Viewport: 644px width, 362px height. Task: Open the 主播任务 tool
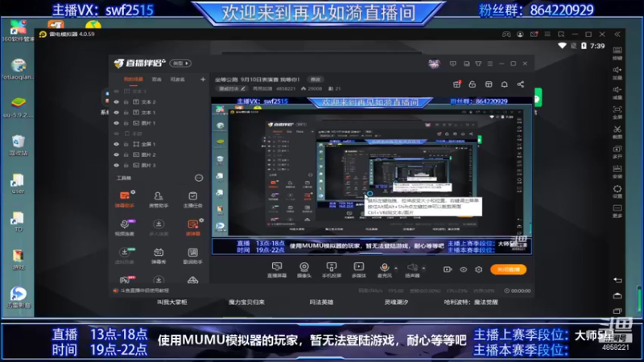pyautogui.click(x=192, y=199)
